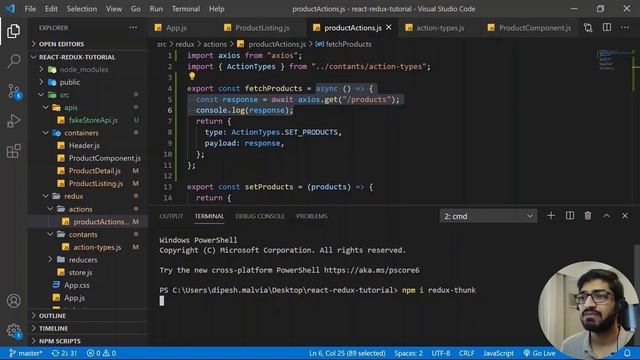Open the Selection menu
Image resolution: width=640 pixels, height=360 pixels.
82,9
